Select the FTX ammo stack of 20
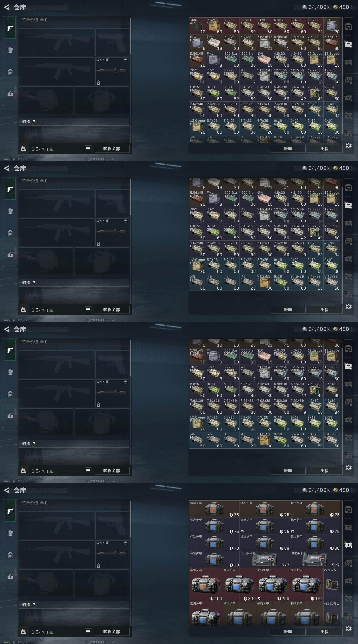358x644 pixels. 332,26
